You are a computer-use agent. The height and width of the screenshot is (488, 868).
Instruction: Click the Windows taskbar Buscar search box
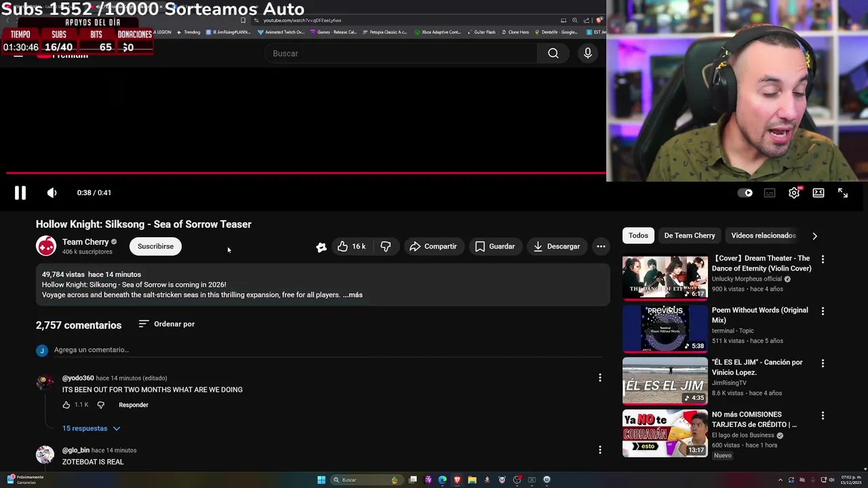(366, 480)
